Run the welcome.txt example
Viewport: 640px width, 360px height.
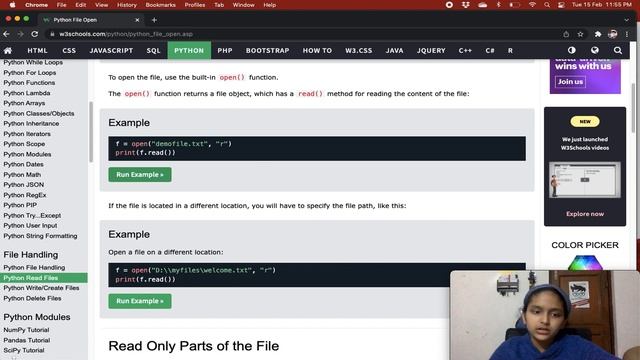(140, 301)
